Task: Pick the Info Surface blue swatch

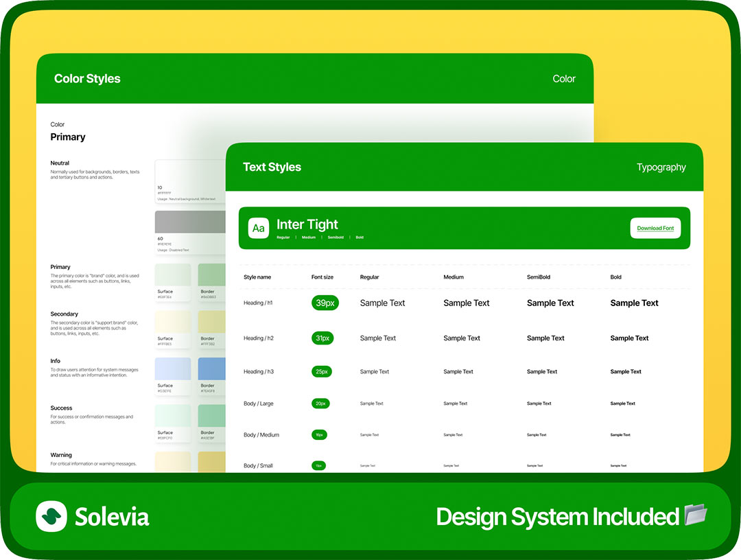Action: (173, 369)
